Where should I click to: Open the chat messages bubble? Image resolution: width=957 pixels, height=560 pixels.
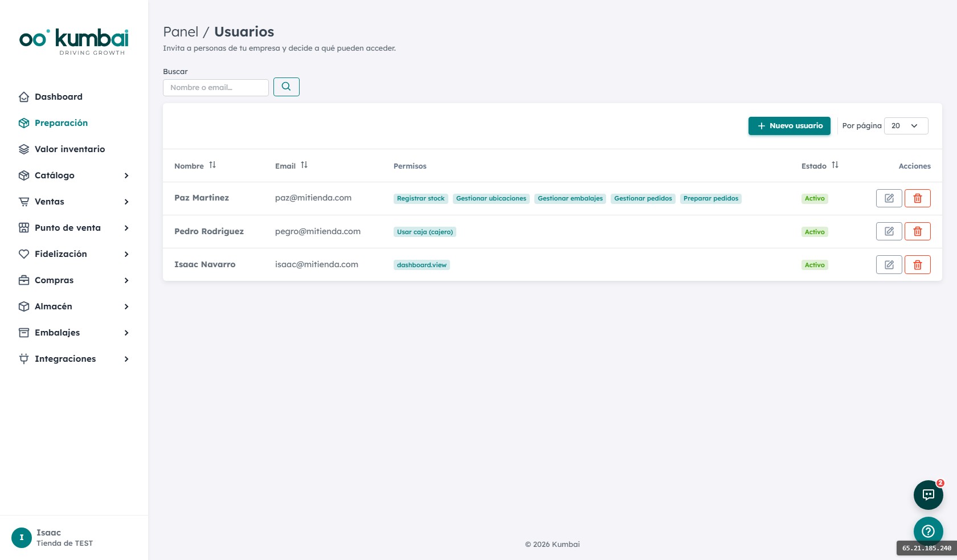pos(929,495)
